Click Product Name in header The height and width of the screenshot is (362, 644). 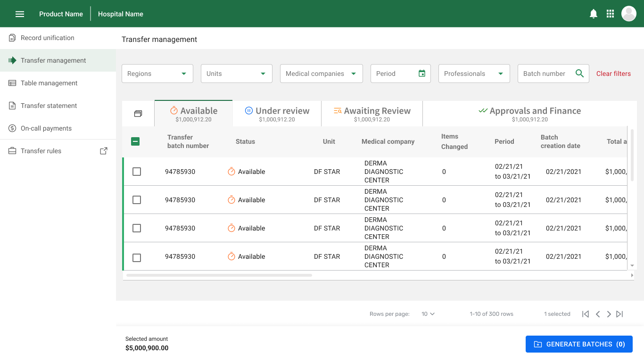point(61,14)
